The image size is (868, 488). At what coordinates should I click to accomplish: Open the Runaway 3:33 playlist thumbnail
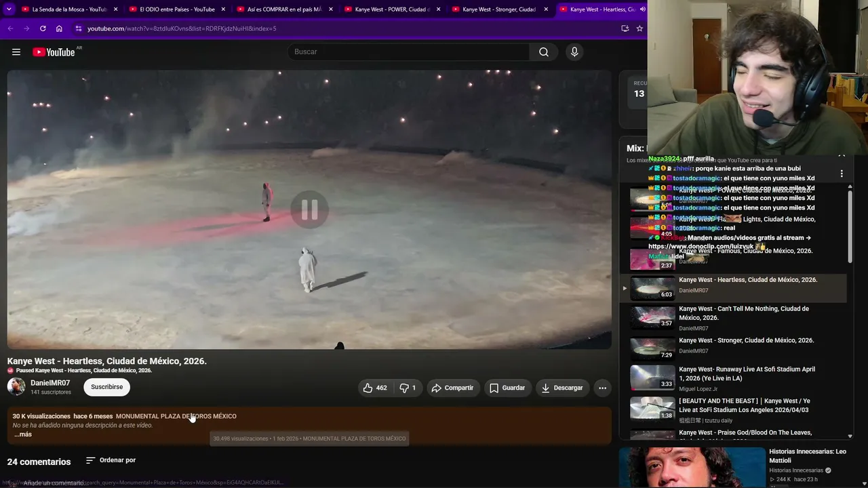[x=652, y=378]
